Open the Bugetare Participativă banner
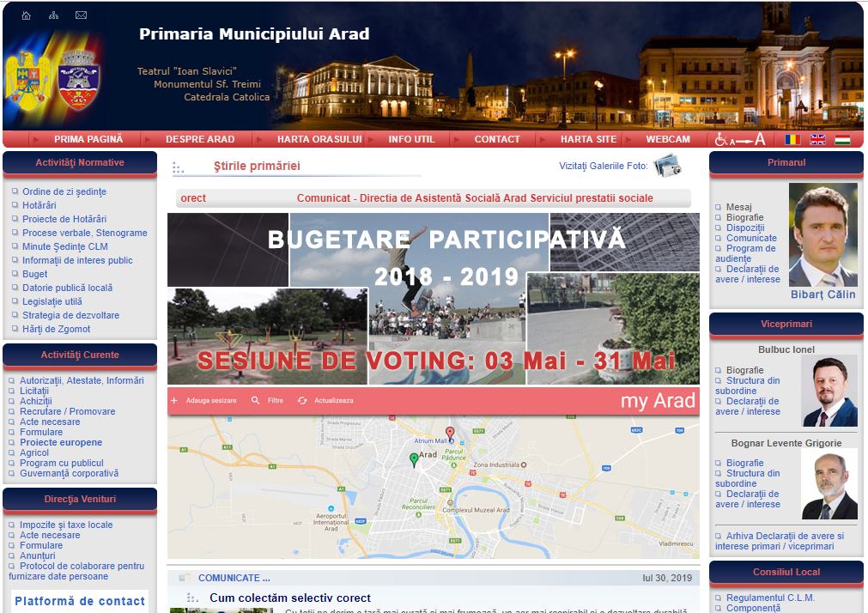This screenshot has width=868, height=613. pyautogui.click(x=433, y=299)
